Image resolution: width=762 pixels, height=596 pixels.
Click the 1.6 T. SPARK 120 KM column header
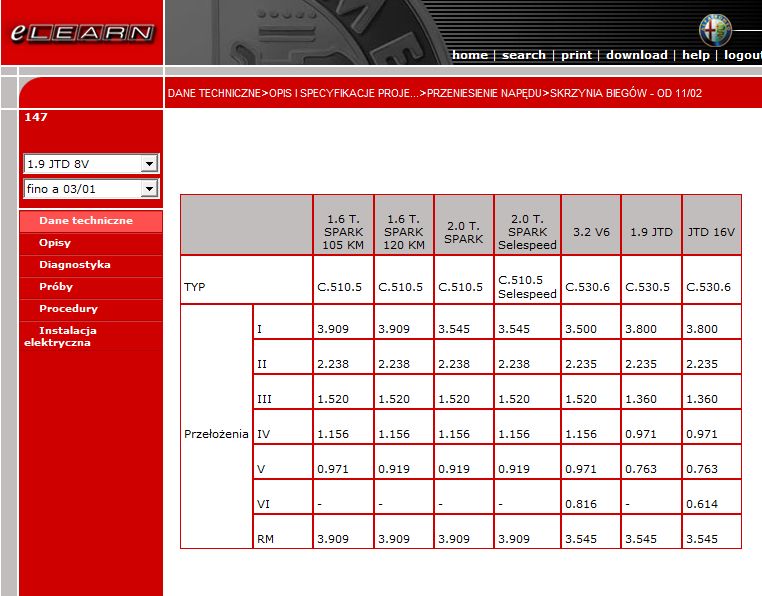click(x=404, y=225)
